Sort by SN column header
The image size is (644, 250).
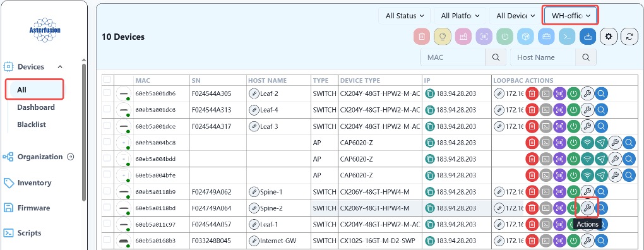pos(196,80)
